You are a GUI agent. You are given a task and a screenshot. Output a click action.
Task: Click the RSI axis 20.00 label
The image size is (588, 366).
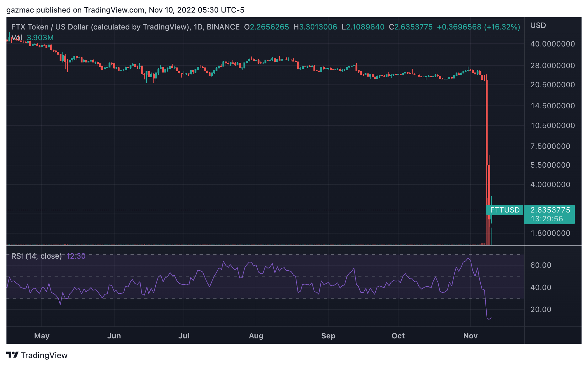[x=541, y=309]
